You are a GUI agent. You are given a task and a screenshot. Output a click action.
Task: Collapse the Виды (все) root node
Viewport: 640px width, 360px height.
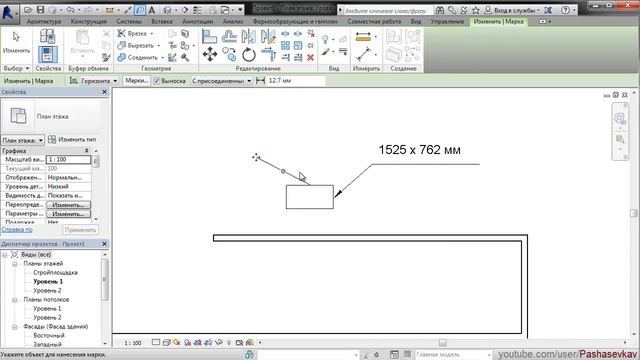5,255
